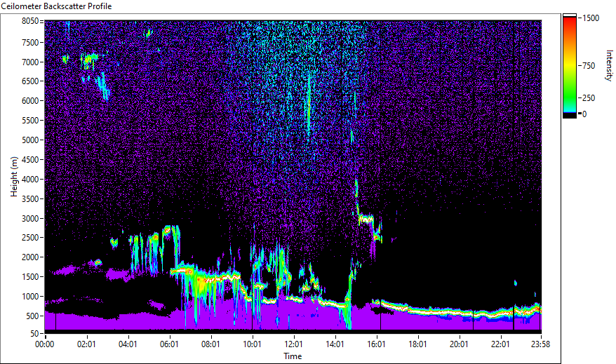The image size is (616, 364).
Task: Click the 08:01 time axis label
Action: click(x=210, y=344)
